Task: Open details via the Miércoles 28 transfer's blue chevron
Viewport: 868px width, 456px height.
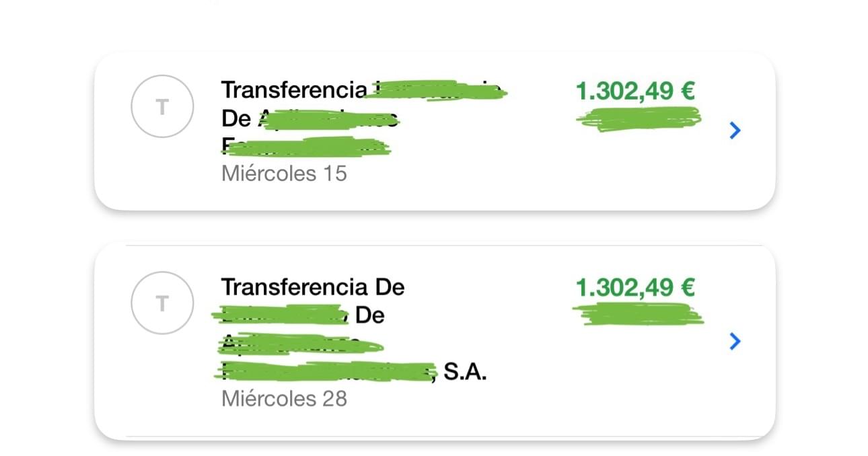Action: (735, 342)
